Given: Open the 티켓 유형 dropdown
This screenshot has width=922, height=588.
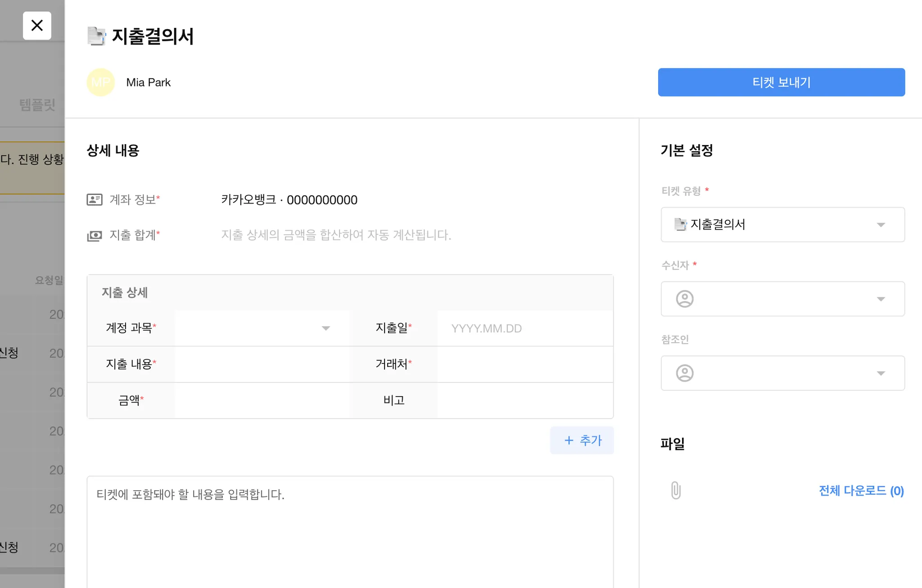Looking at the screenshot, I should [782, 225].
